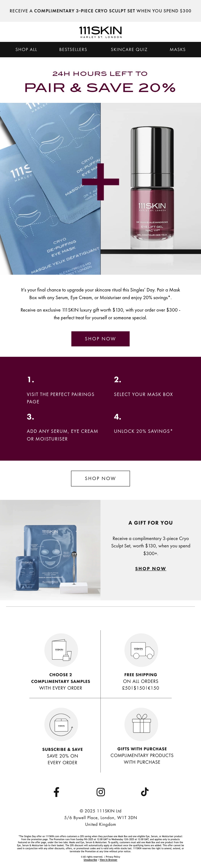Open the View In Browser link
This screenshot has height=868, width=201.
[108, 860]
